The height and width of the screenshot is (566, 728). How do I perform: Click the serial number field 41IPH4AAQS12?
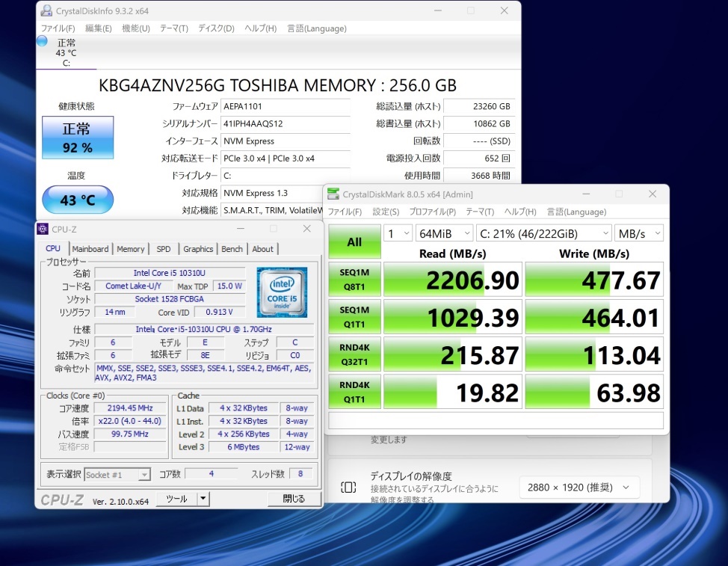click(285, 123)
